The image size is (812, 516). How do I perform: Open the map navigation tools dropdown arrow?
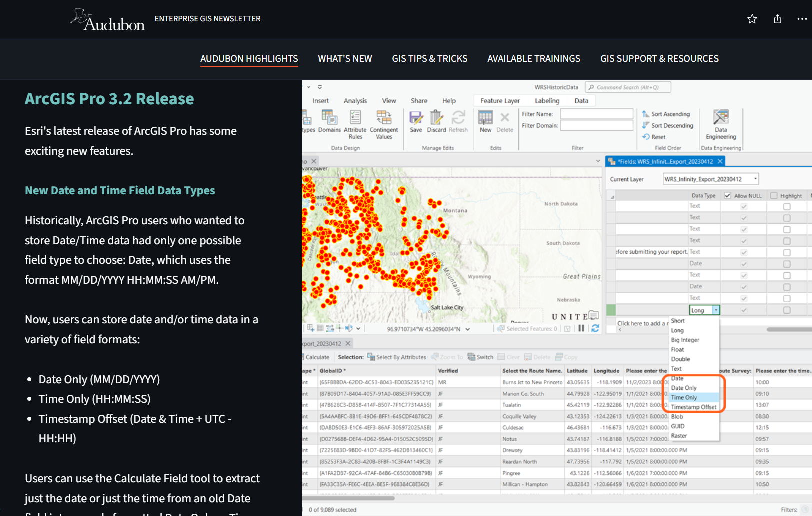(x=358, y=328)
